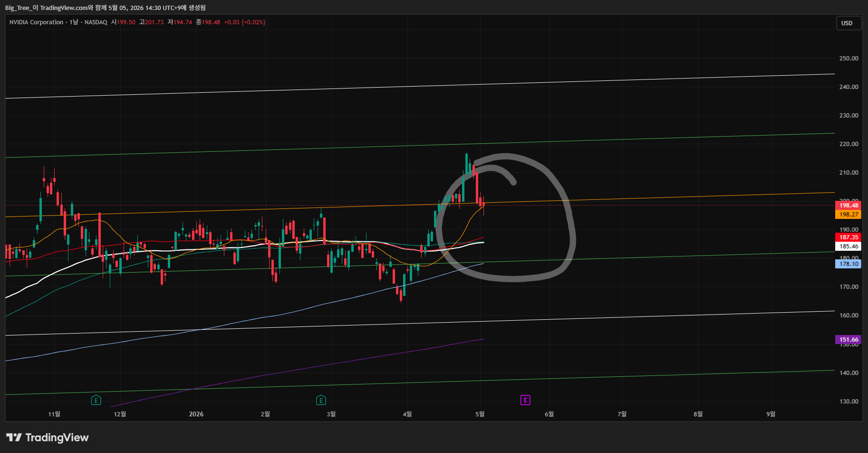
Task: Click the 170.00 price axis label
Action: (x=849, y=287)
